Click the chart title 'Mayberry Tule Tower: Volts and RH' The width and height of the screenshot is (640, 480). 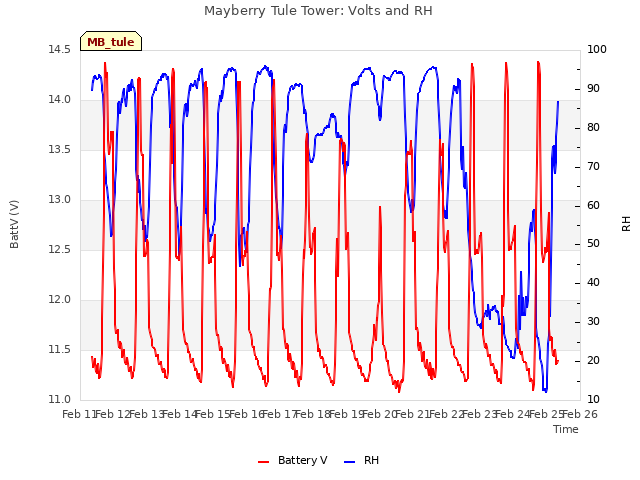click(318, 11)
